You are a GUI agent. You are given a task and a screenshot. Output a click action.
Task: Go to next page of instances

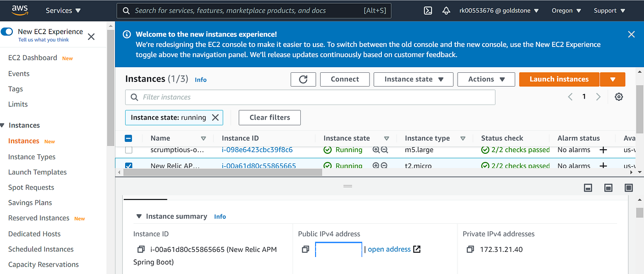tap(598, 97)
